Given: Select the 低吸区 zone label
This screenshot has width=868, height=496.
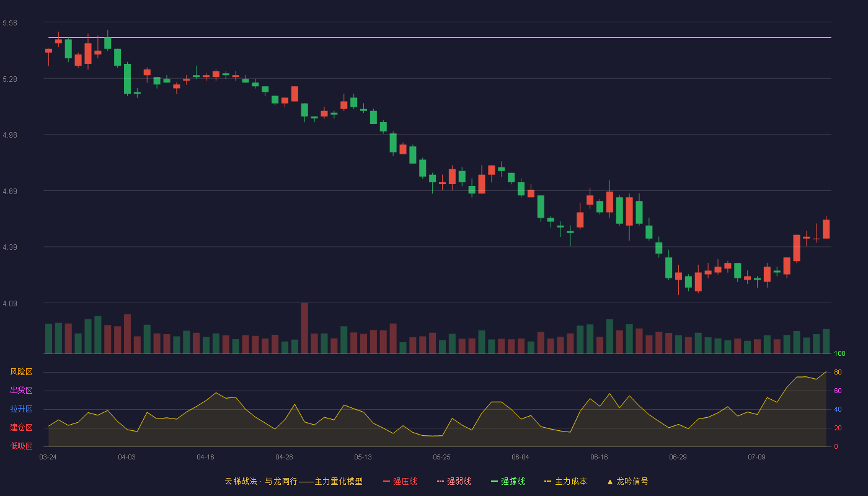Looking at the screenshot, I should [x=21, y=446].
